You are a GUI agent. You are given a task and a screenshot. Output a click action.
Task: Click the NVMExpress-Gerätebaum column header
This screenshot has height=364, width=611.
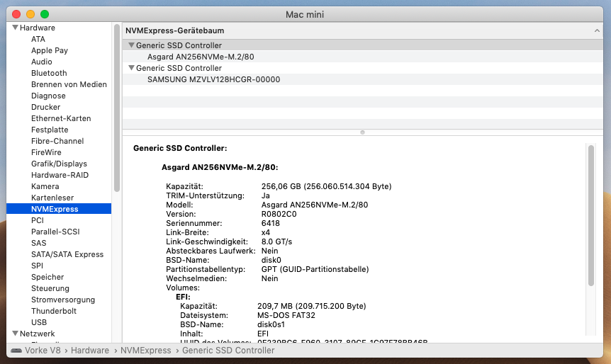coord(362,30)
